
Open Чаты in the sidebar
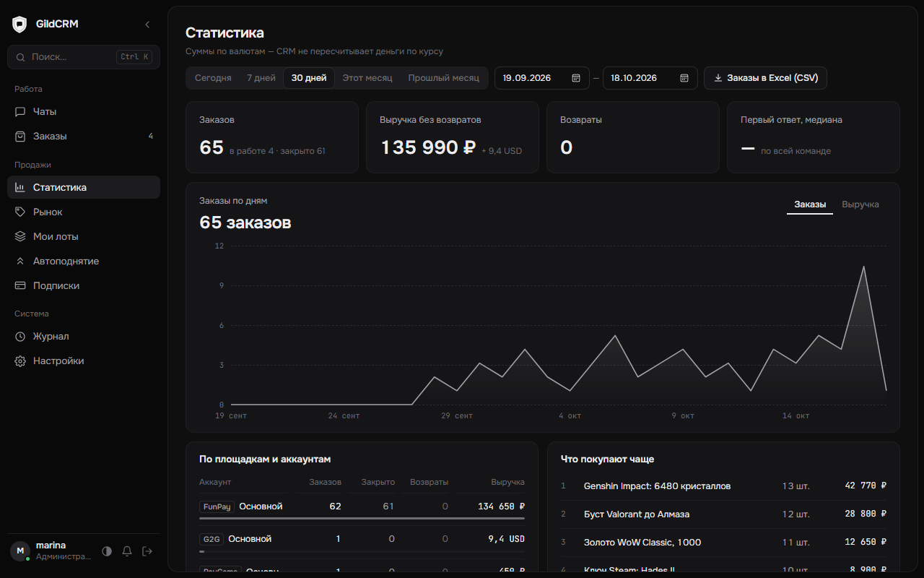point(84,112)
